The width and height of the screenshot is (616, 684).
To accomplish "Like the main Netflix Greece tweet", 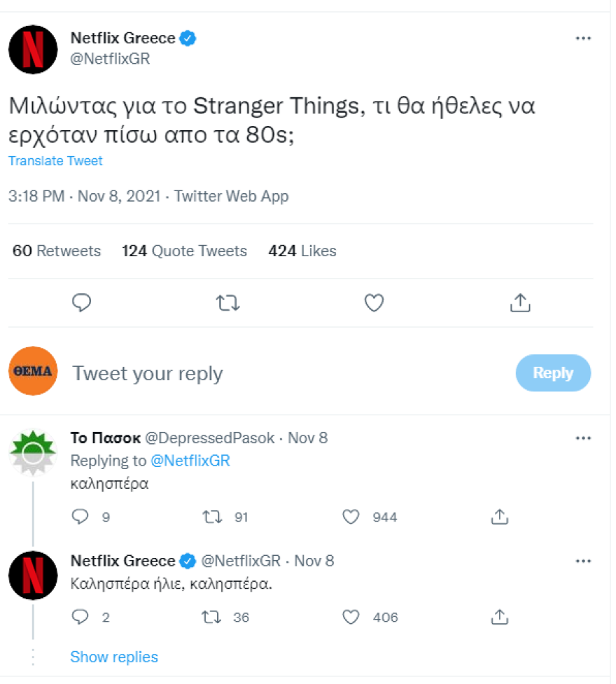I will [x=374, y=302].
